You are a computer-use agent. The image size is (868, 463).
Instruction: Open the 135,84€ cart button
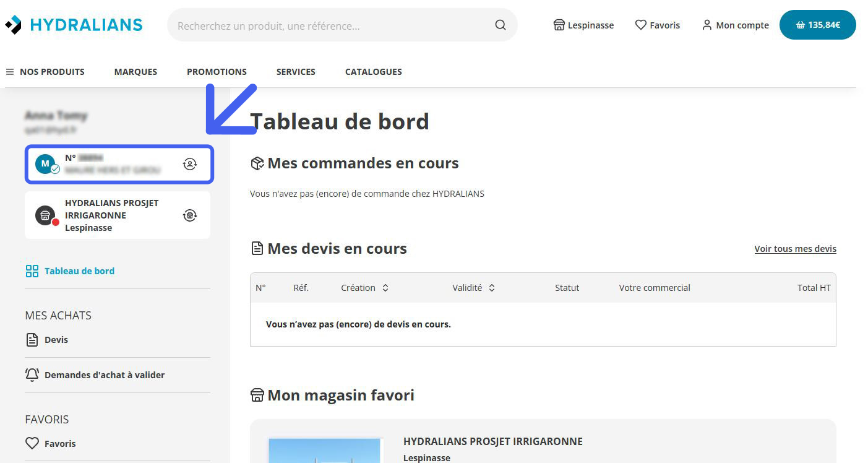[817, 25]
